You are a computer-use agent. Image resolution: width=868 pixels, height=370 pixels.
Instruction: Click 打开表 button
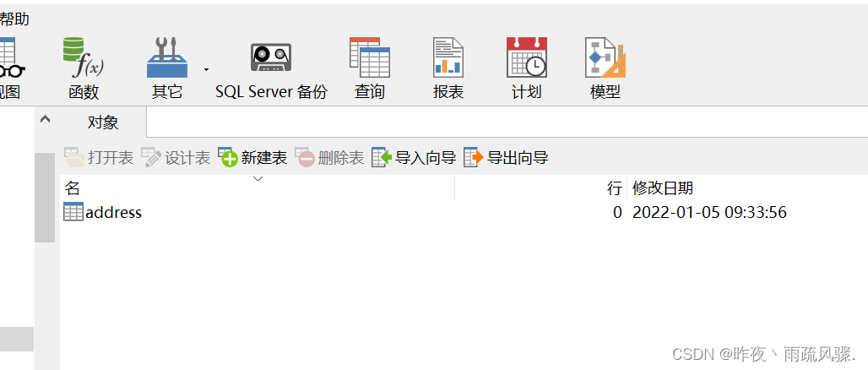[99, 158]
